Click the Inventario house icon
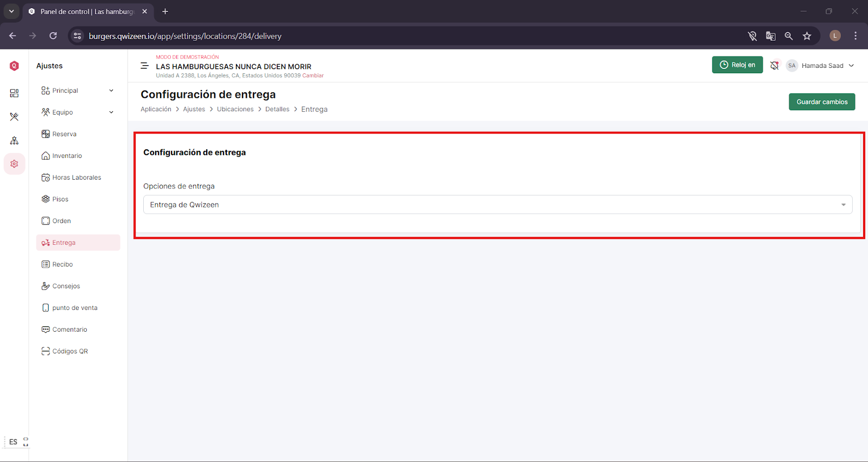Screen dimensions: 868x462 [46, 156]
